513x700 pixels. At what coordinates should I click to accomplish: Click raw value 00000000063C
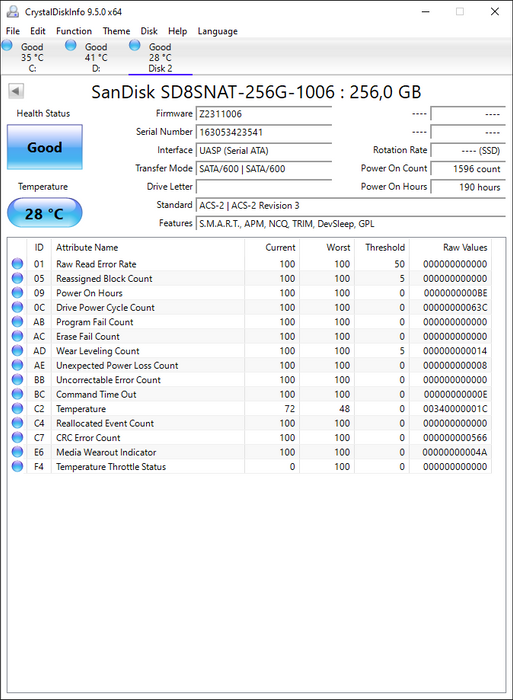(455, 307)
